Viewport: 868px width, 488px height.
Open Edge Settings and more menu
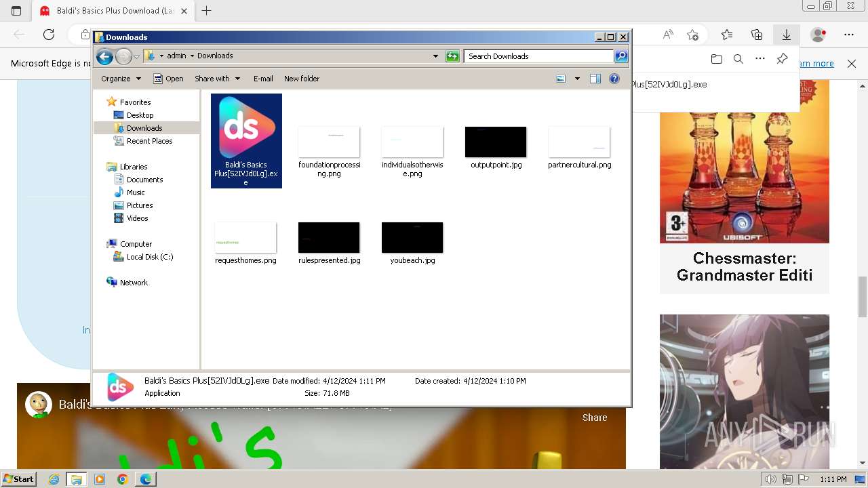pos(849,35)
